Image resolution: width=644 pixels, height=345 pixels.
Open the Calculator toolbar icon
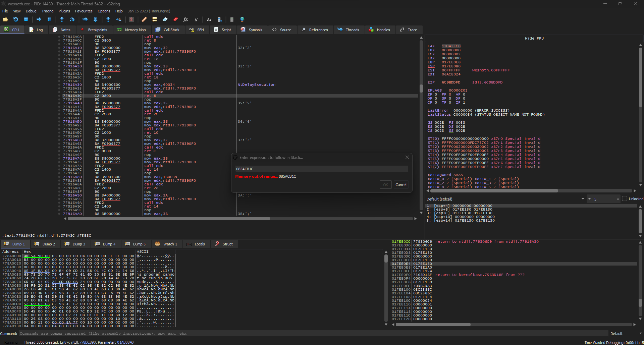pos(232,19)
